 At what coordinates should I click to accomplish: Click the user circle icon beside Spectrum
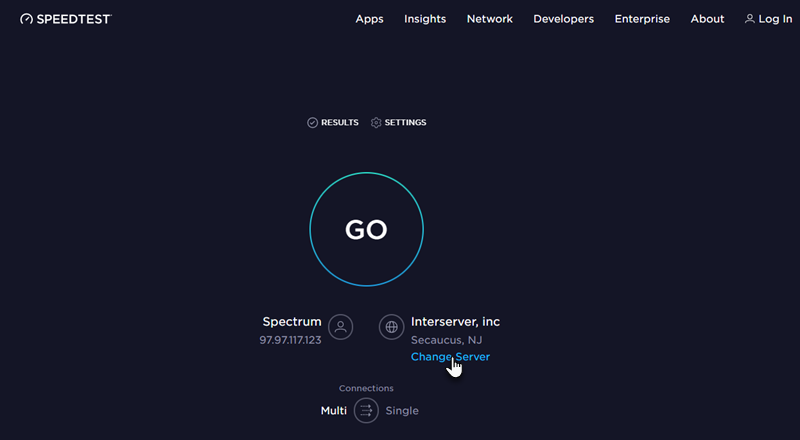(x=341, y=327)
